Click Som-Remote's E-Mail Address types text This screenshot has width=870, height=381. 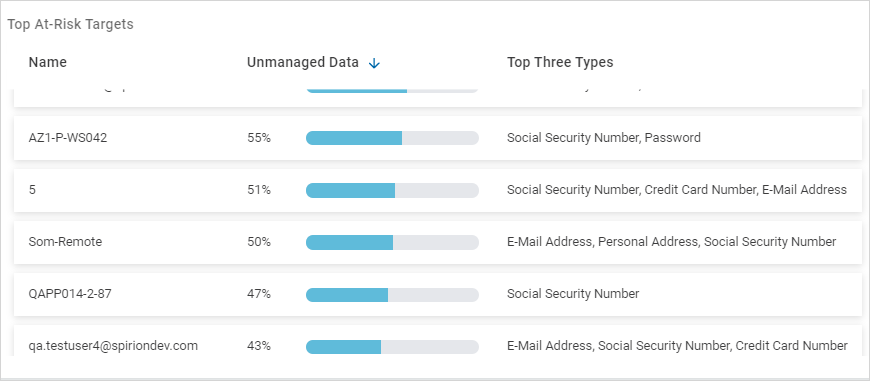tap(671, 242)
